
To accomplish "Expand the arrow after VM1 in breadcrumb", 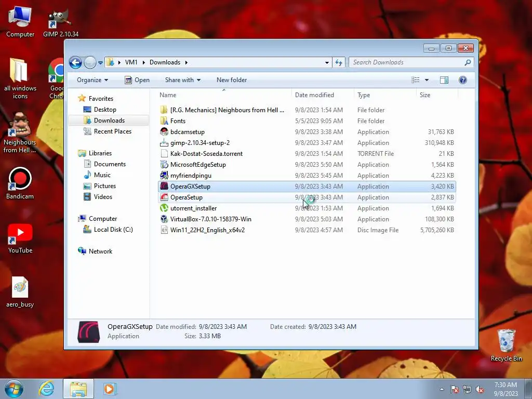I will pos(144,62).
